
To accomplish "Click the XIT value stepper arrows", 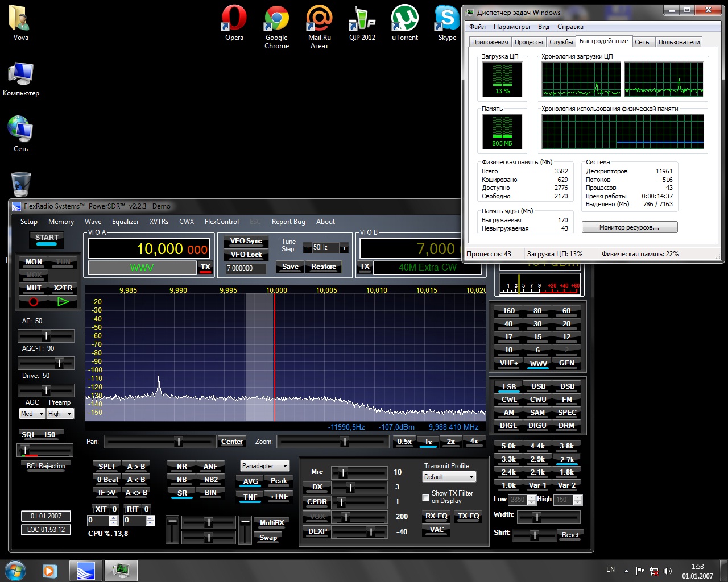I will [114, 521].
